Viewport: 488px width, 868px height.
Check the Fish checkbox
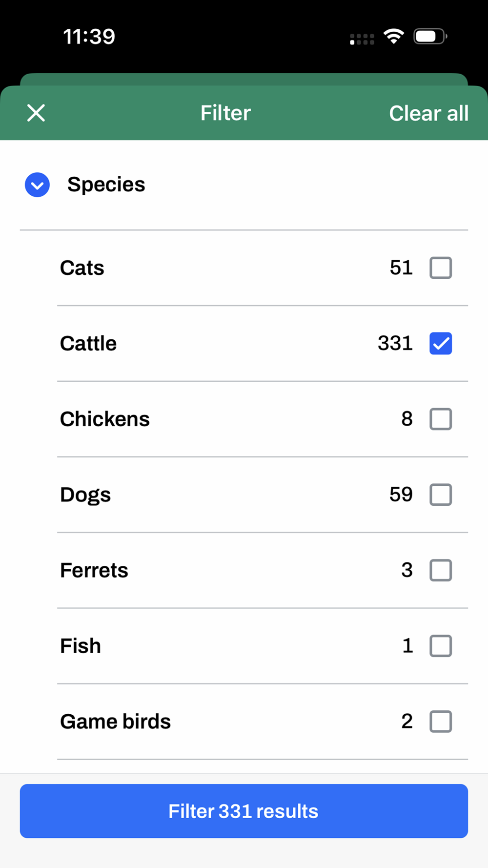440,646
